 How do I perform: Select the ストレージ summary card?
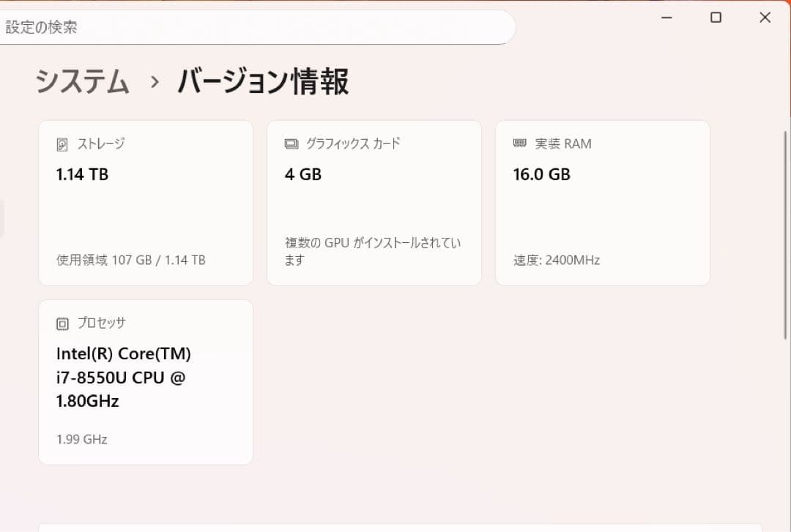(145, 202)
